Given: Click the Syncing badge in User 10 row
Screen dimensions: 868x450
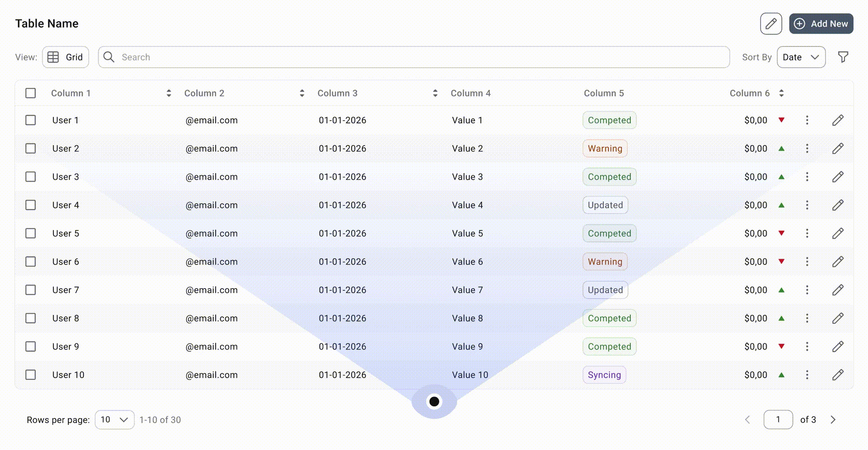Looking at the screenshot, I should tap(604, 375).
